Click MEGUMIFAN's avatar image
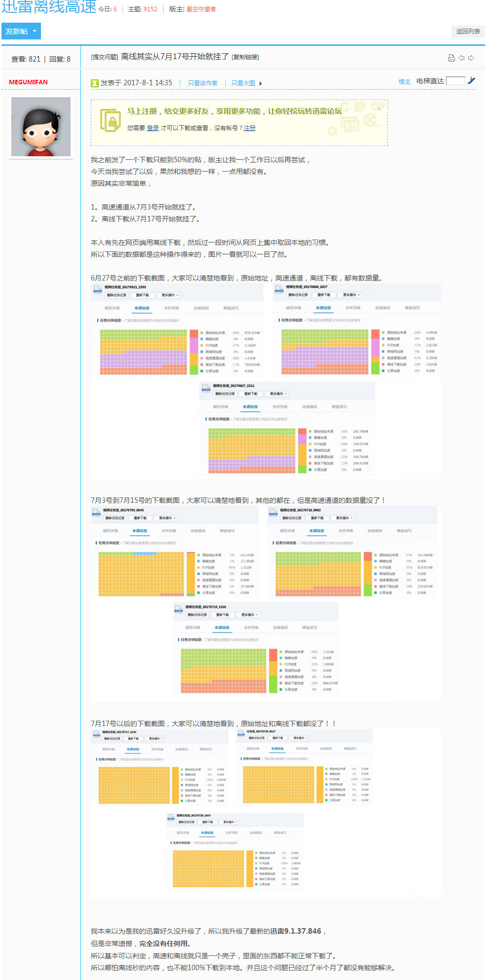The image size is (487, 980). click(x=41, y=127)
